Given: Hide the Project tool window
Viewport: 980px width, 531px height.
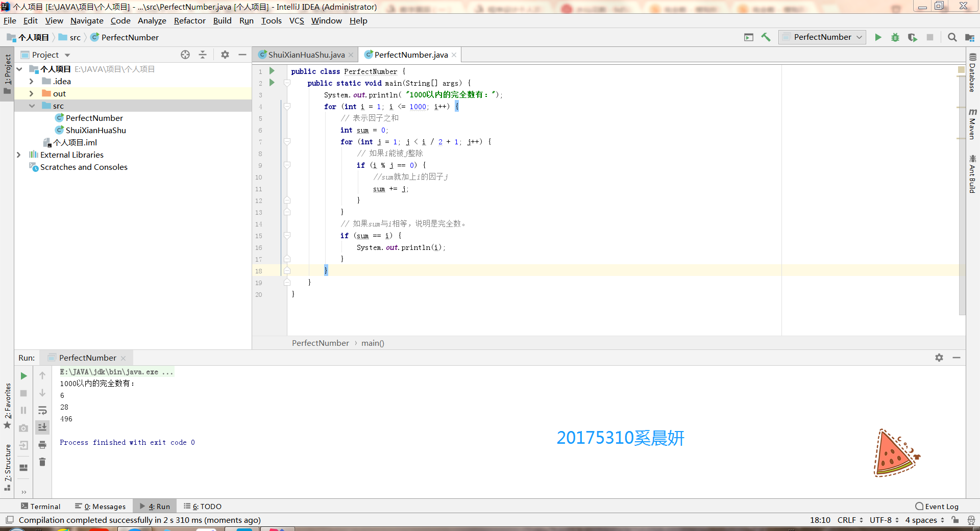Looking at the screenshot, I should (242, 55).
